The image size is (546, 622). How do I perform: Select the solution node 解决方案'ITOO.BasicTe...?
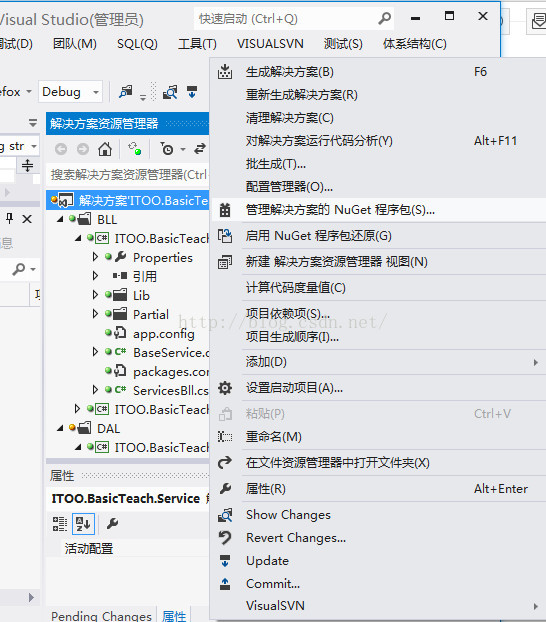click(x=128, y=200)
